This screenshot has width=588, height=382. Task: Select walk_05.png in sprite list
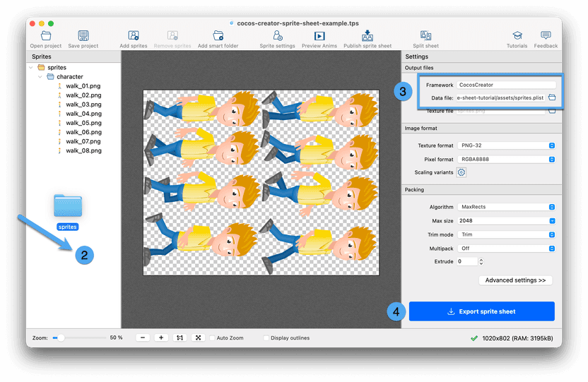[x=83, y=123]
